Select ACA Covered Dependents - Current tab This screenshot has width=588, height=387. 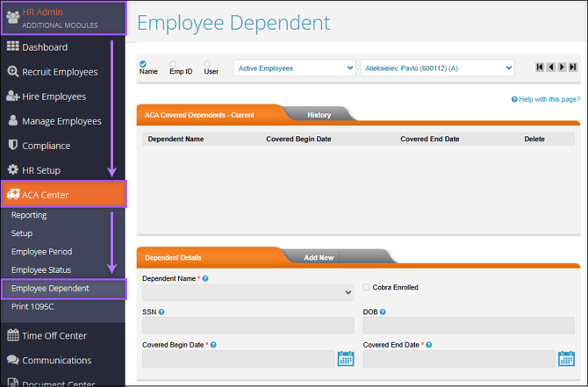[x=199, y=115]
